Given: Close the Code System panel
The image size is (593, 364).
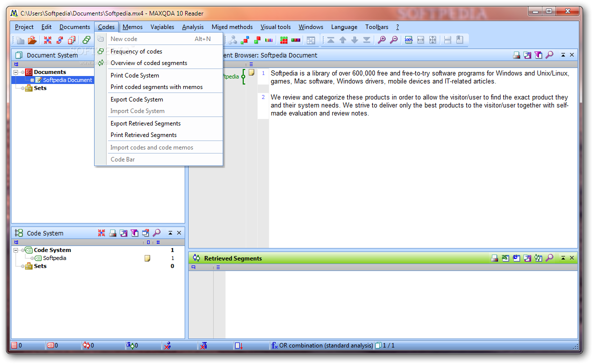Looking at the screenshot, I should click(x=179, y=233).
